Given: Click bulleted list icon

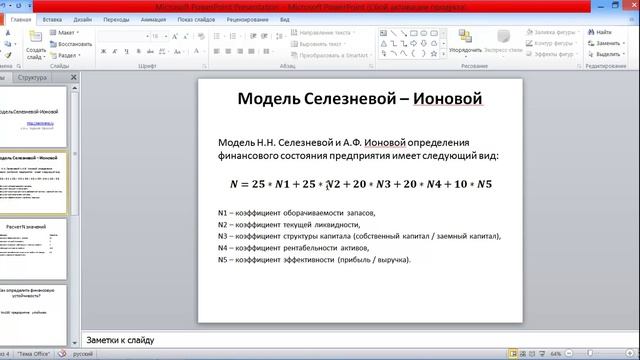Looking at the screenshot, I should coord(217,36).
